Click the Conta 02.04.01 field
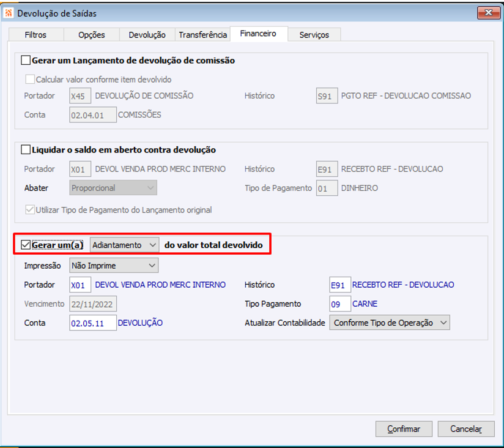This screenshot has height=448, width=504. [x=93, y=115]
